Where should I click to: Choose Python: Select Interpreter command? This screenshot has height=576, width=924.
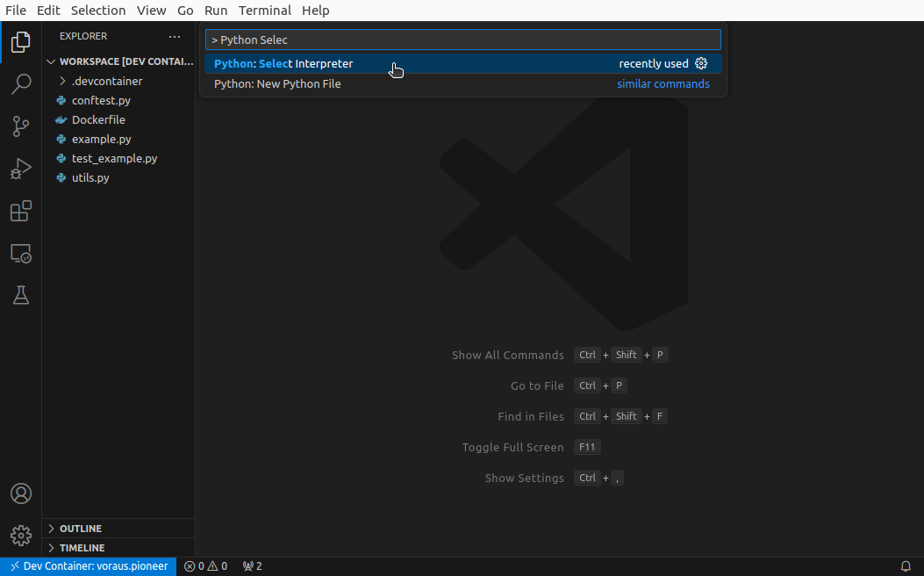283,63
